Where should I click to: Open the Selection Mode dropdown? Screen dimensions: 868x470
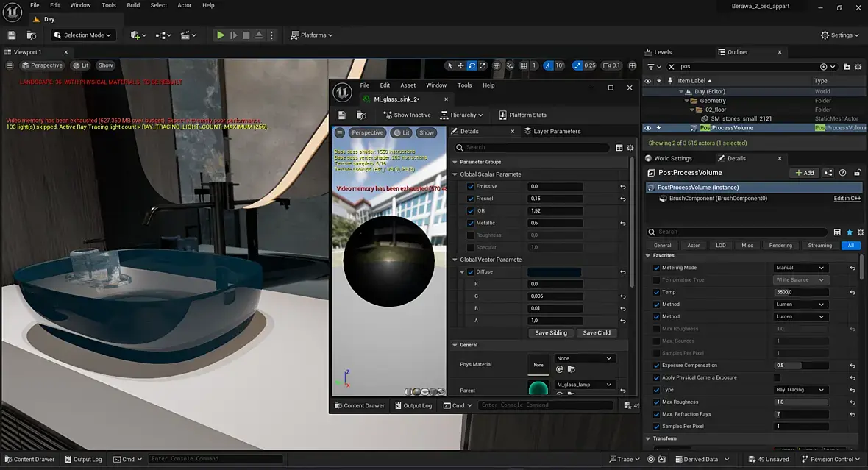click(82, 35)
